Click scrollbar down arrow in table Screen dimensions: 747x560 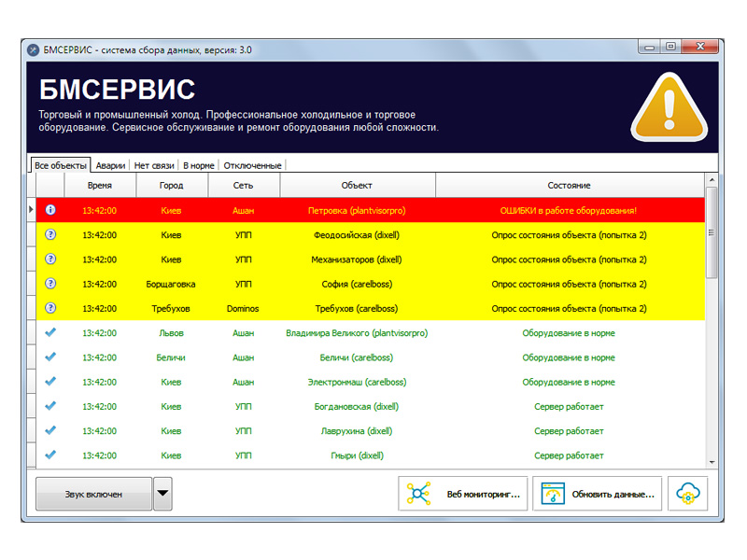click(x=712, y=461)
